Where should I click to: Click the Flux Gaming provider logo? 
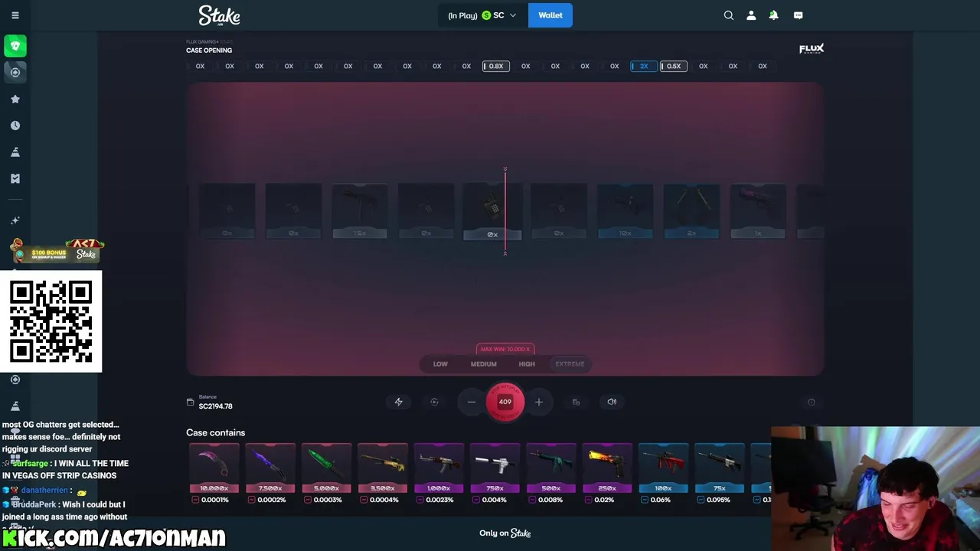(x=812, y=49)
